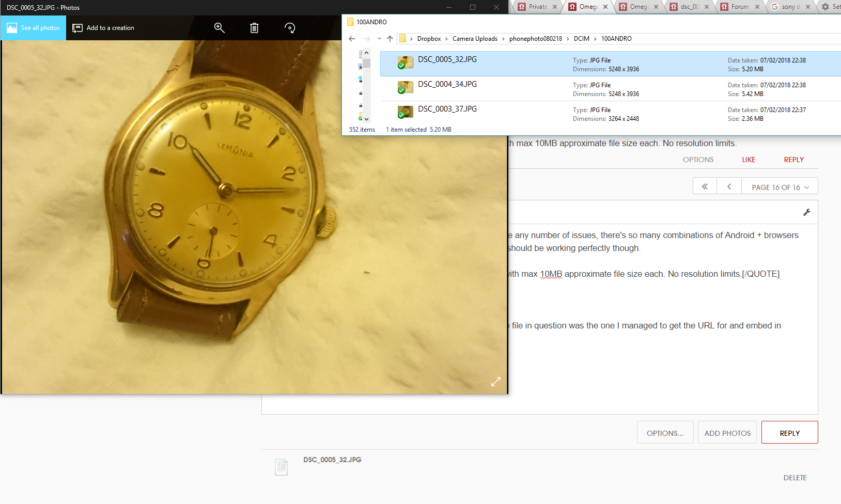This screenshot has width=841, height=504.
Task: Click See all photos button
Action: 34,28
